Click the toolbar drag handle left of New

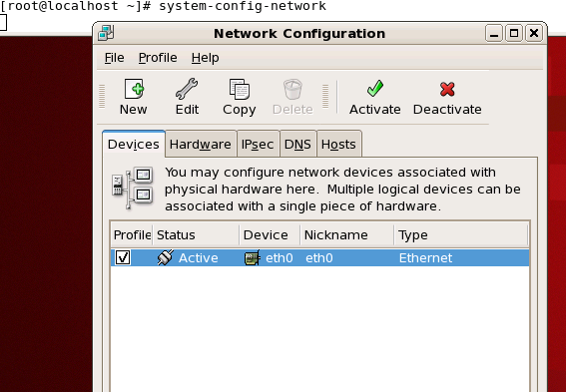[102, 97]
